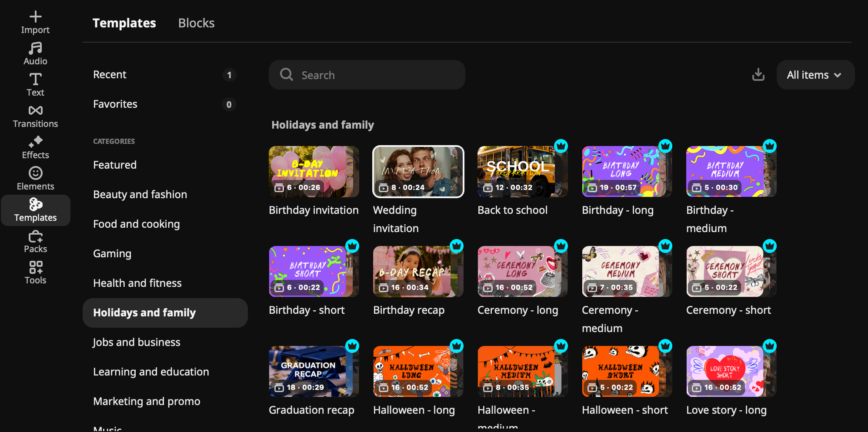
Task: Click the search magnifier icon
Action: pyautogui.click(x=286, y=75)
